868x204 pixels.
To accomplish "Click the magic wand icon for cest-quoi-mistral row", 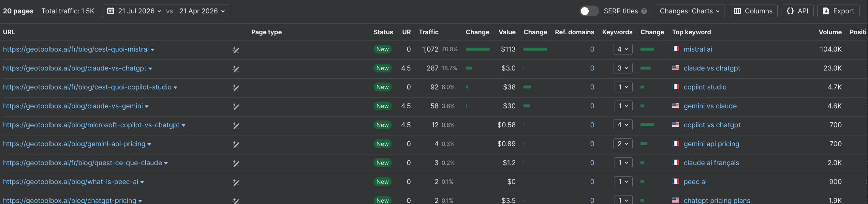I will pos(236,50).
